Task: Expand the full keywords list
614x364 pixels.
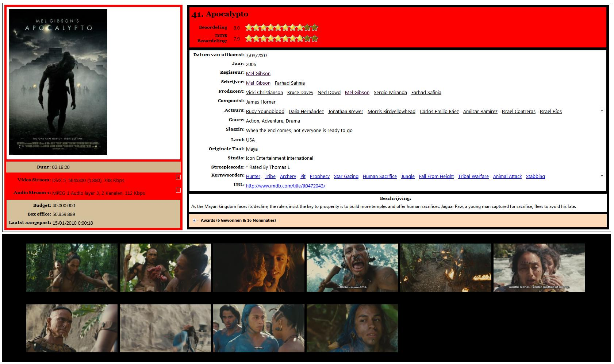Action: tap(602, 175)
